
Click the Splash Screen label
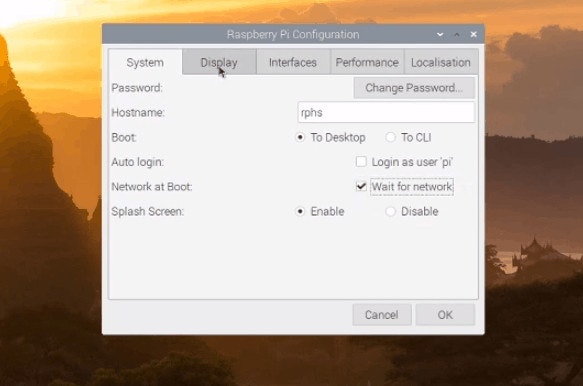pyautogui.click(x=148, y=211)
